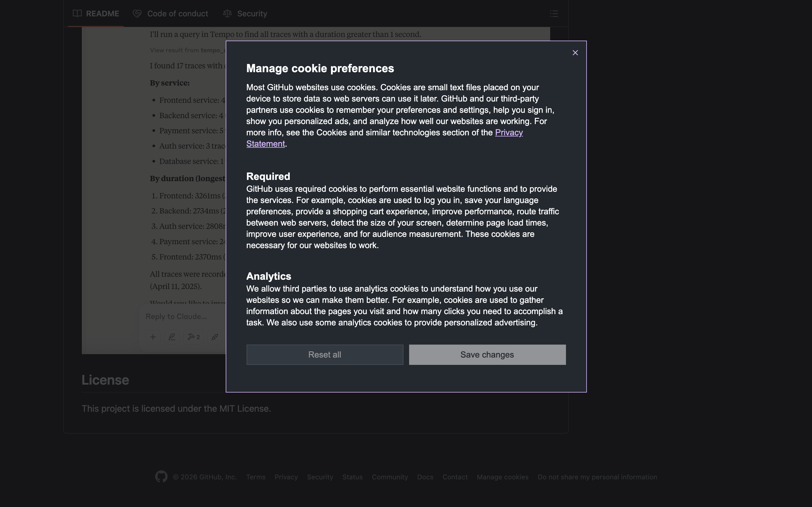812x507 pixels.
Task: Open the README outline list icon
Action: point(554,14)
